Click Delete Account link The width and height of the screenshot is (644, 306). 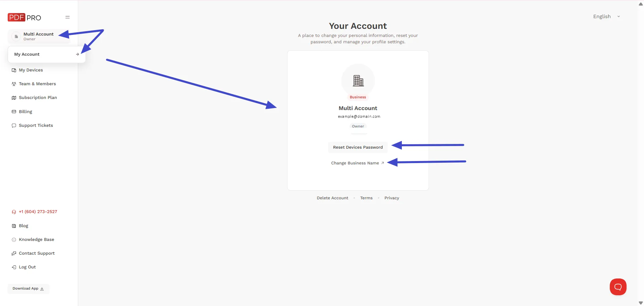(332, 198)
